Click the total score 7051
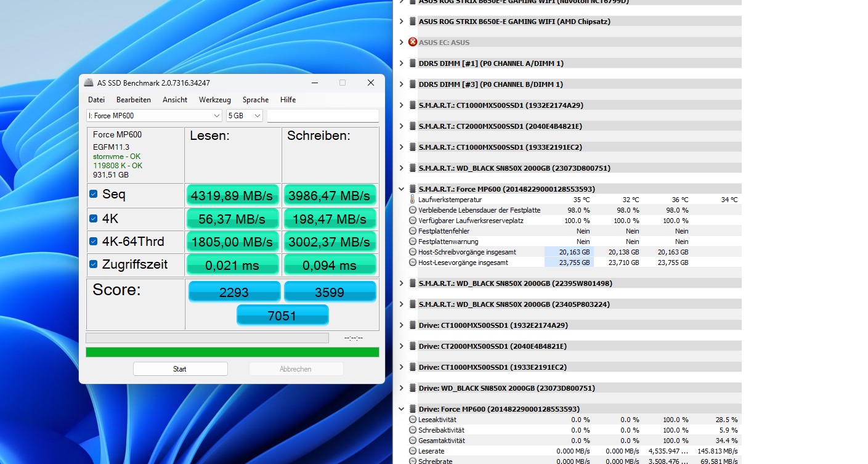 (x=282, y=315)
